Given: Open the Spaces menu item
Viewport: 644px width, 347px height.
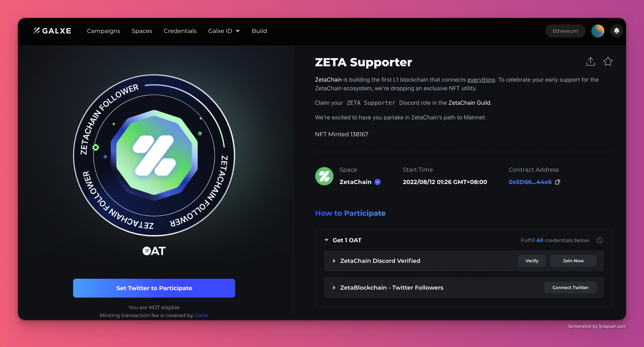Looking at the screenshot, I should (x=142, y=31).
